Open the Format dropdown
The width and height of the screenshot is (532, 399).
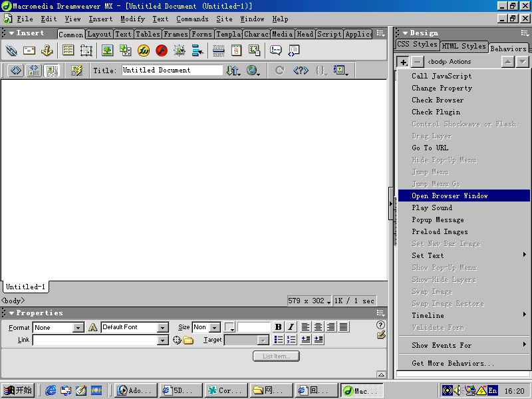(78, 328)
